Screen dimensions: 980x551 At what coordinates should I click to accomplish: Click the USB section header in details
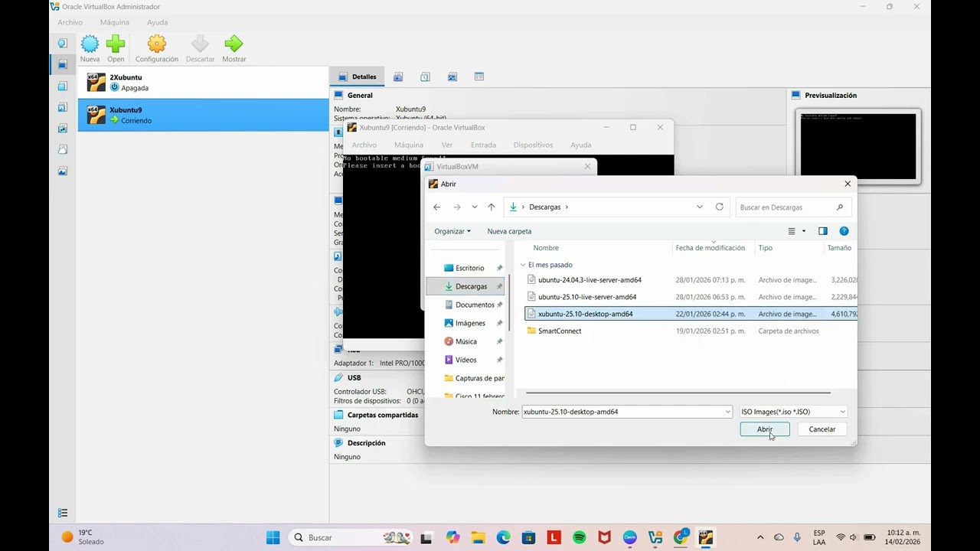pos(354,377)
